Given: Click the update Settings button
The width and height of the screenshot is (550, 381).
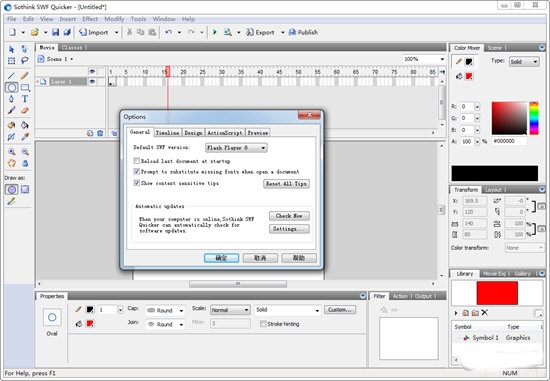Looking at the screenshot, I should 289,229.
